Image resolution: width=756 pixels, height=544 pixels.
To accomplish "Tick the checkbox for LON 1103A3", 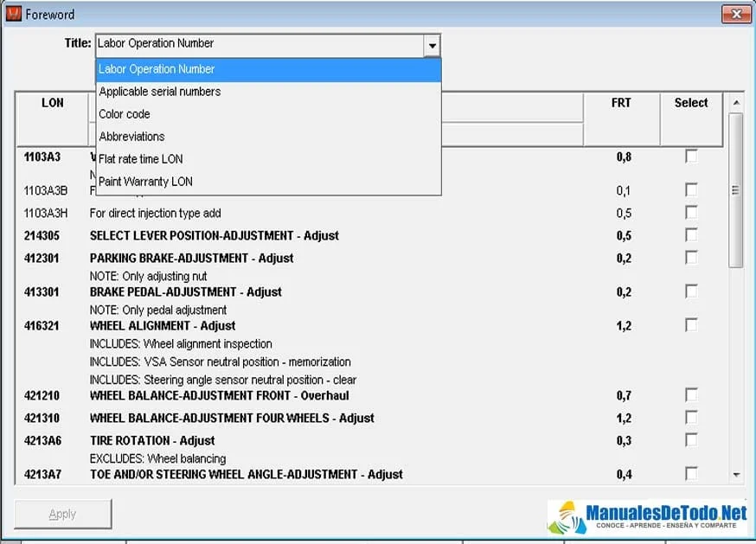I will point(691,156).
